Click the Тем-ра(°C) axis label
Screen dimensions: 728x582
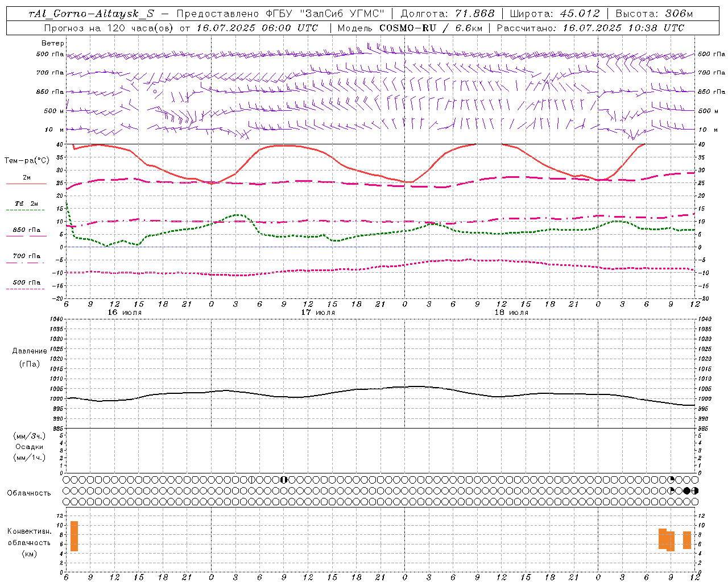(27, 160)
